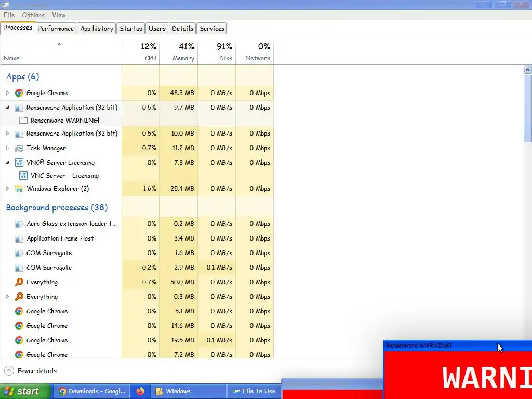
Task: Click the 48.3 MB memory cell
Action: [179, 93]
